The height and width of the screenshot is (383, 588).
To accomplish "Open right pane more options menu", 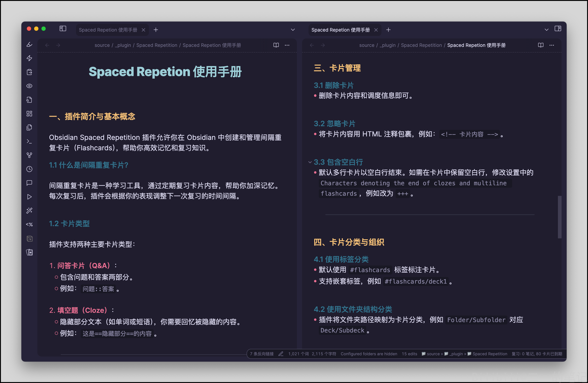I will tap(552, 45).
